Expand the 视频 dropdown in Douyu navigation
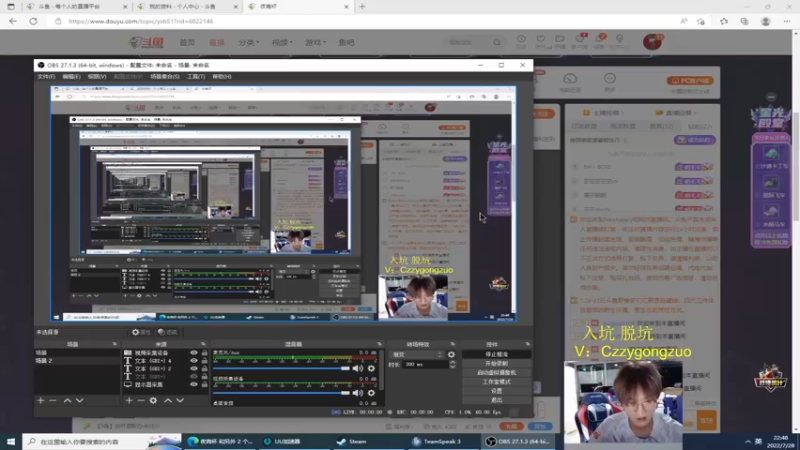This screenshot has height=450, width=800. pyautogui.click(x=282, y=42)
